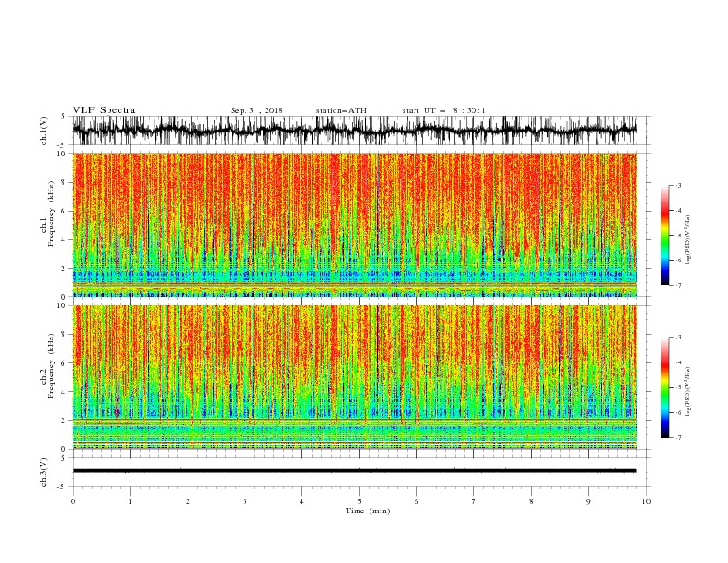Click time axis tick label '10'
This screenshot has height=563, width=728.
[646, 501]
